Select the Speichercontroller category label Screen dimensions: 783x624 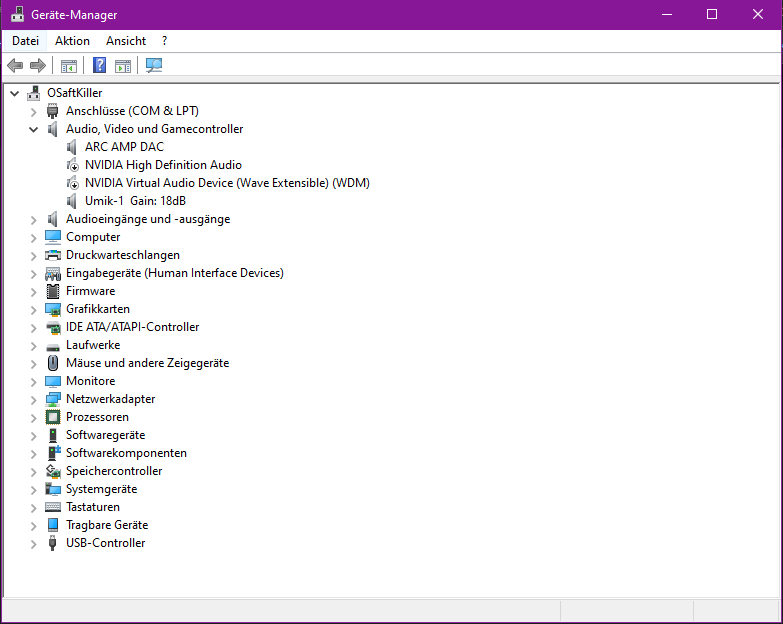[114, 471]
